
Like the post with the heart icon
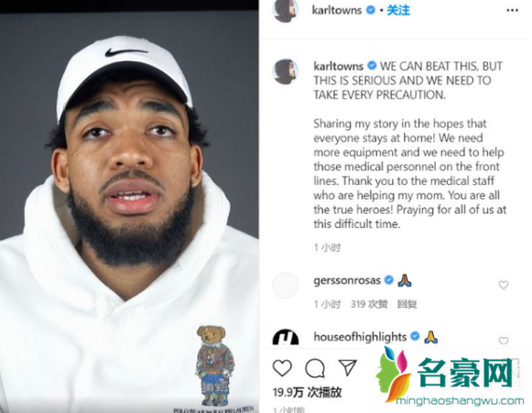(282, 368)
